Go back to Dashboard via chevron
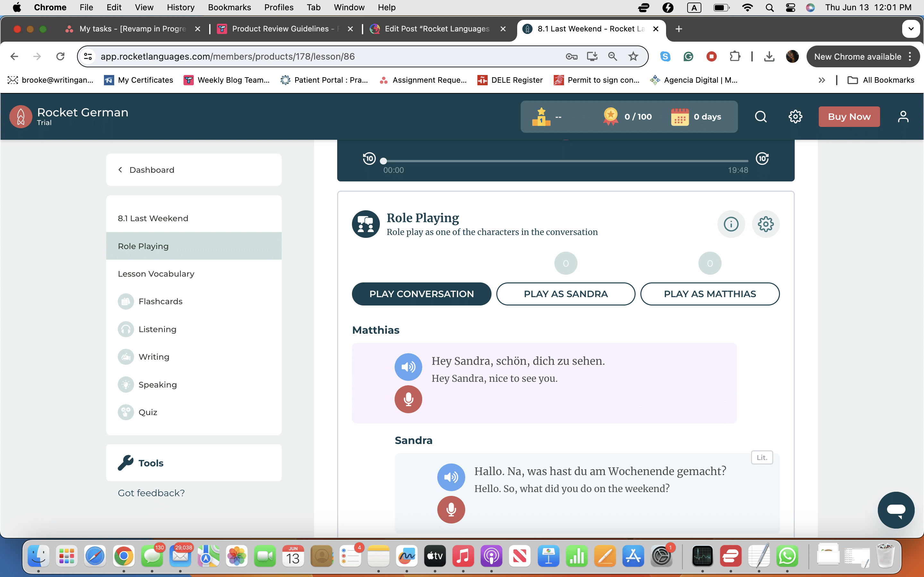Image resolution: width=924 pixels, height=577 pixels. coord(121,170)
